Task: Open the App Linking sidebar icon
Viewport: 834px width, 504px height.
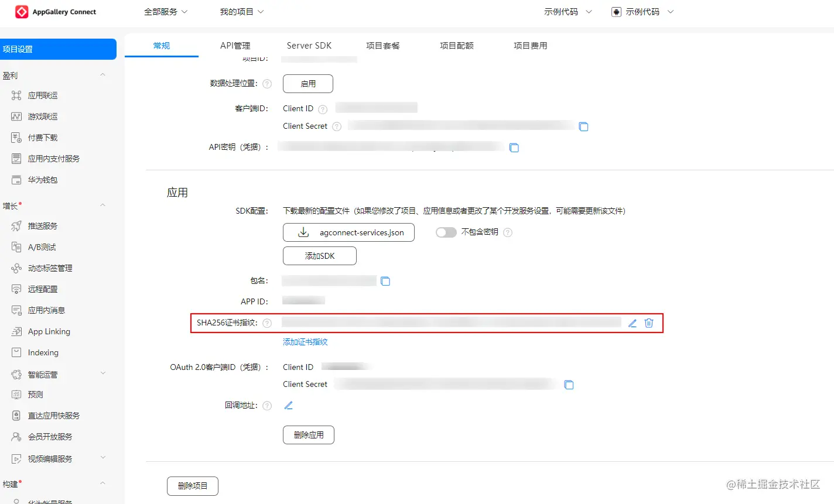Action: (x=16, y=331)
